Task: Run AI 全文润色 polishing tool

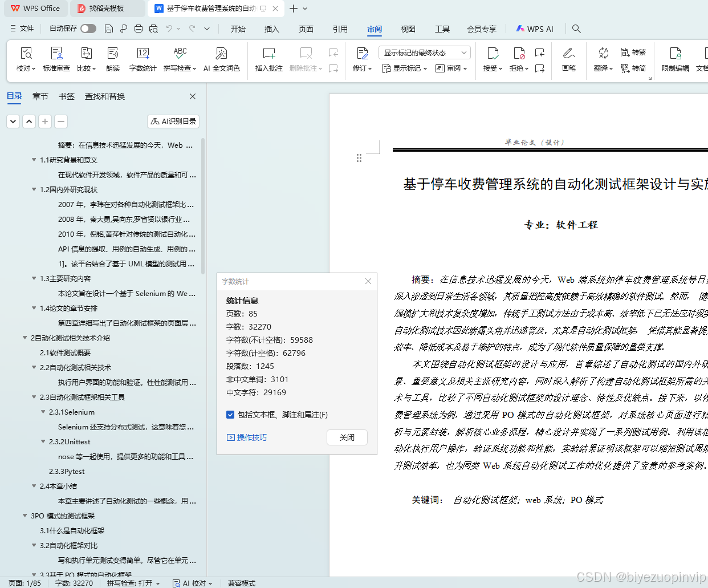Action: tap(222, 59)
